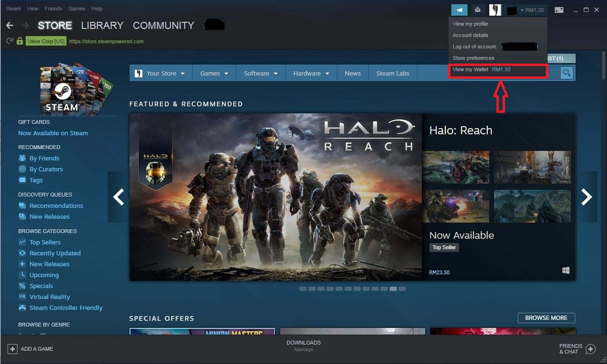Click the Top Seller tag on Halo: Reach
Viewport: 607px width, 364px height.
click(x=444, y=247)
